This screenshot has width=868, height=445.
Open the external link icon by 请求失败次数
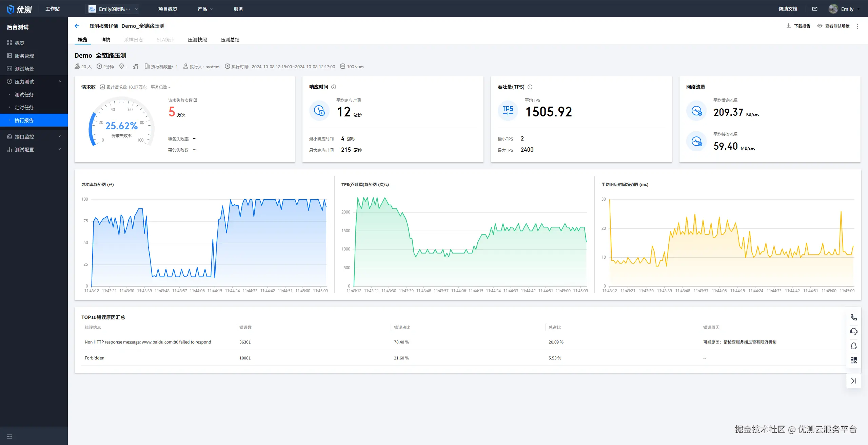pyautogui.click(x=195, y=100)
